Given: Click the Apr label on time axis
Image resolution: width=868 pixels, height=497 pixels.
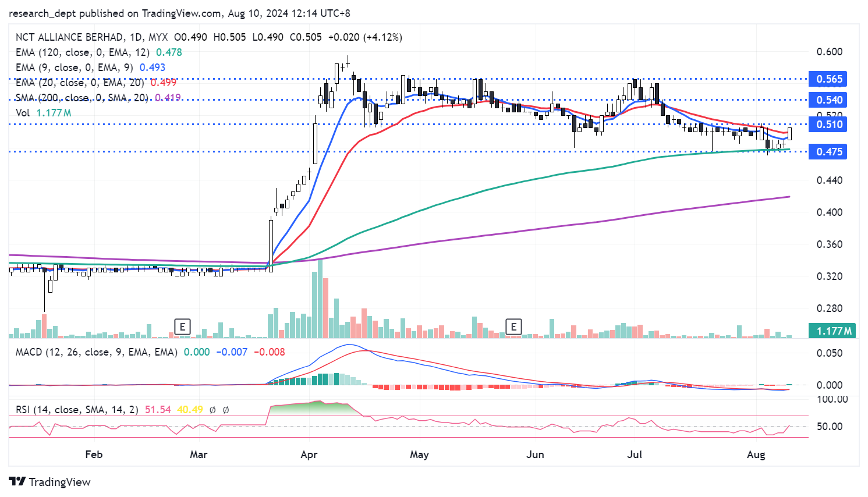Looking at the screenshot, I should point(309,455).
